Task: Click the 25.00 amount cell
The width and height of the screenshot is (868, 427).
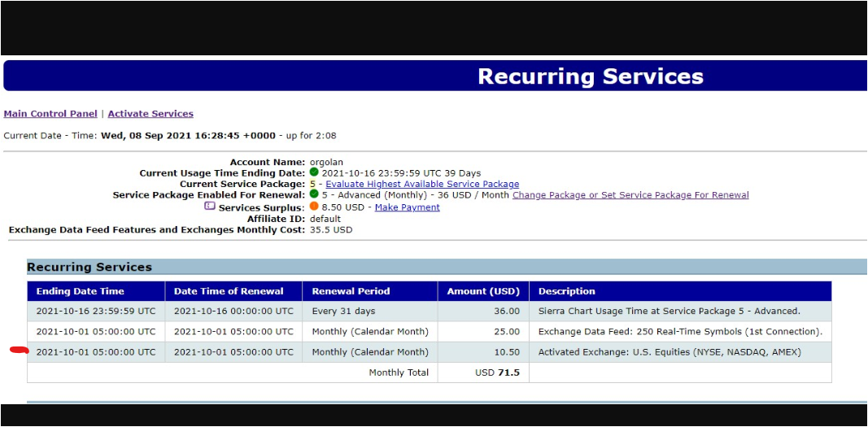Action: 483,332
